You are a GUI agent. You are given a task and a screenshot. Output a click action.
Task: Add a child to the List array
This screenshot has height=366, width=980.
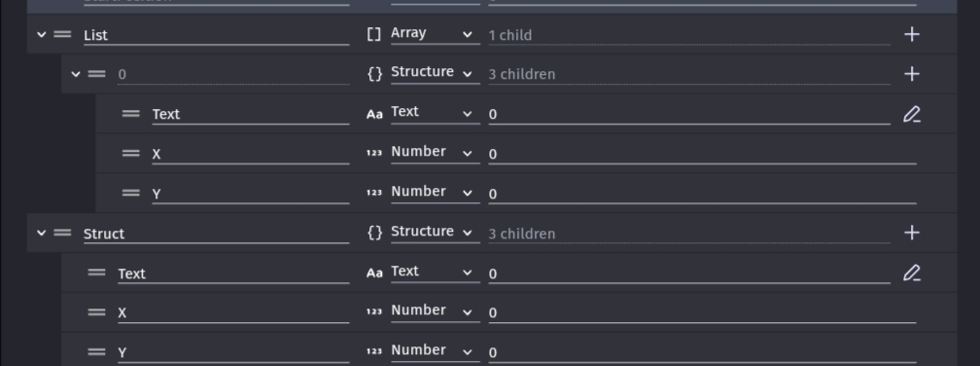[x=912, y=34]
